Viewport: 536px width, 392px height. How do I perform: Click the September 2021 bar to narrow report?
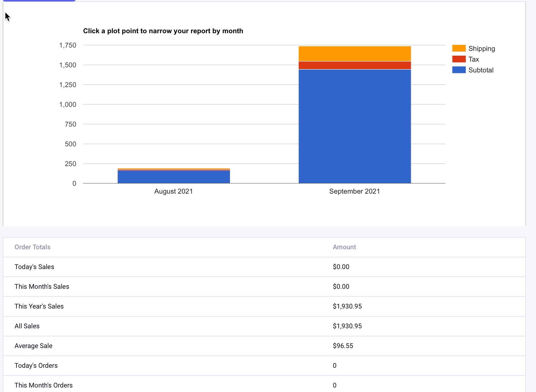(355, 126)
